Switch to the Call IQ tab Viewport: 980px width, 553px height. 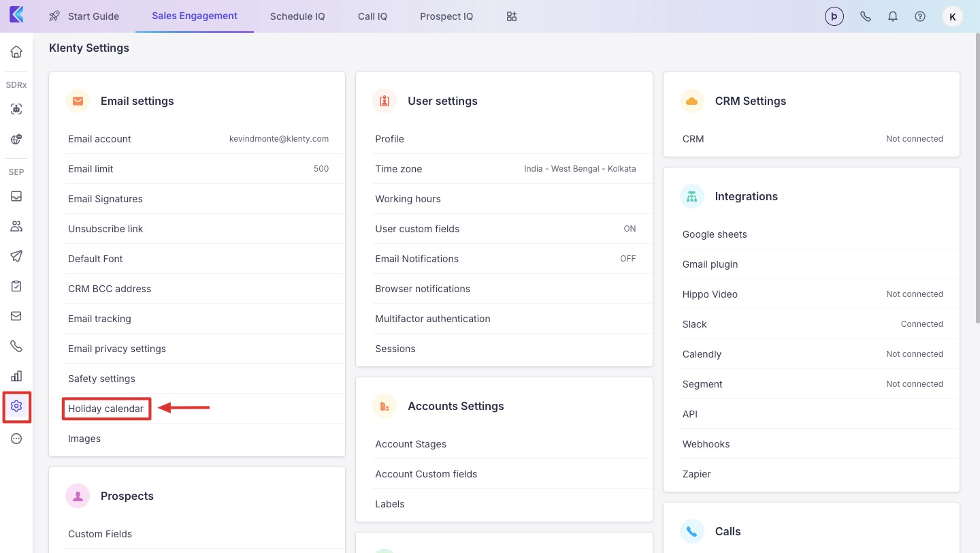pos(372,16)
